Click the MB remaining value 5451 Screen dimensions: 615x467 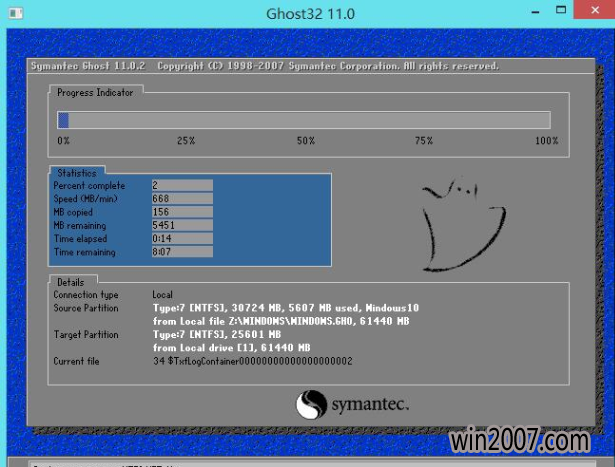tap(182, 225)
